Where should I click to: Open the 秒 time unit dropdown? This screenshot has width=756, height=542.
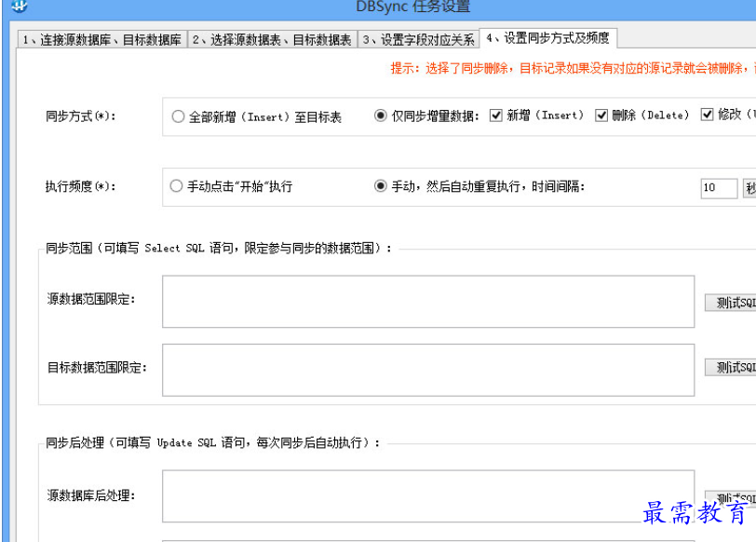pos(749,188)
